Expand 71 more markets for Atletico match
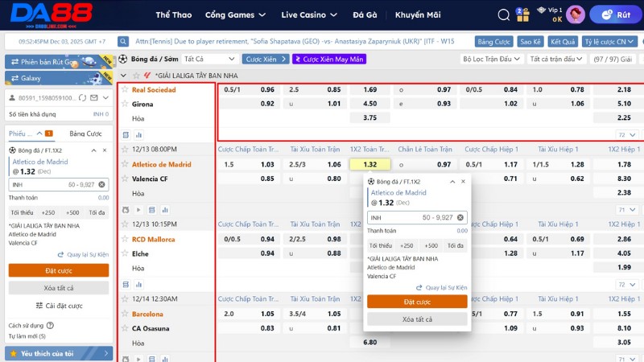 627,210
